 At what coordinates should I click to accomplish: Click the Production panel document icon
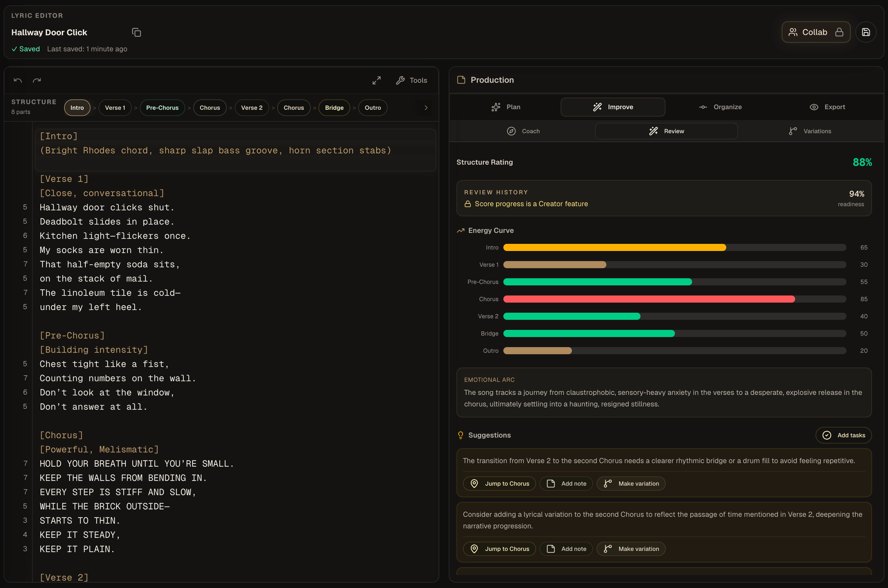click(461, 80)
